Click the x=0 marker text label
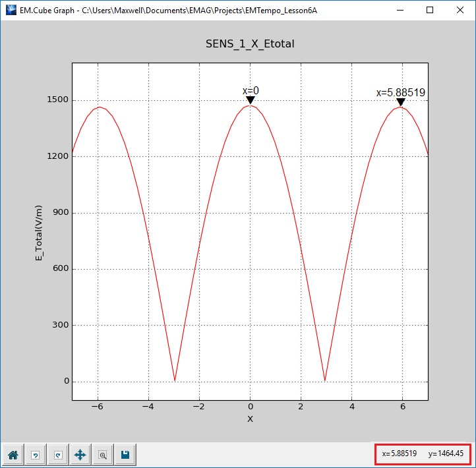The height and width of the screenshot is (468, 476). (x=251, y=90)
